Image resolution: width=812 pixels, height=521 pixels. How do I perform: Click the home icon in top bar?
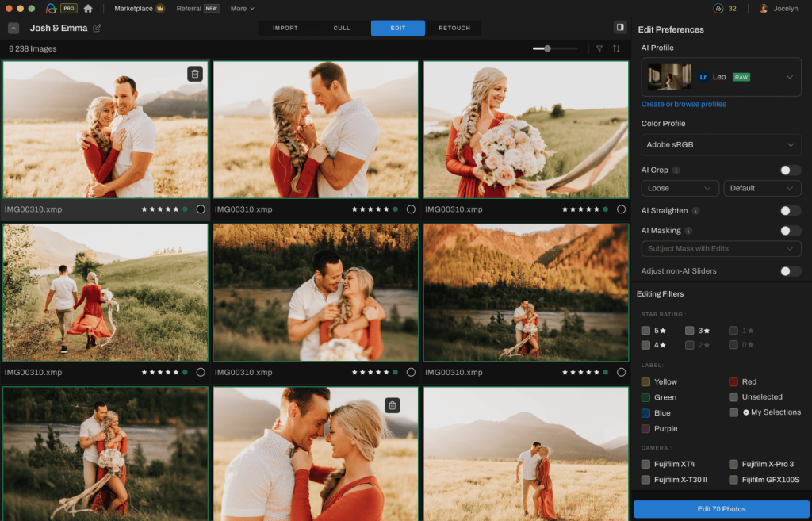coord(88,9)
